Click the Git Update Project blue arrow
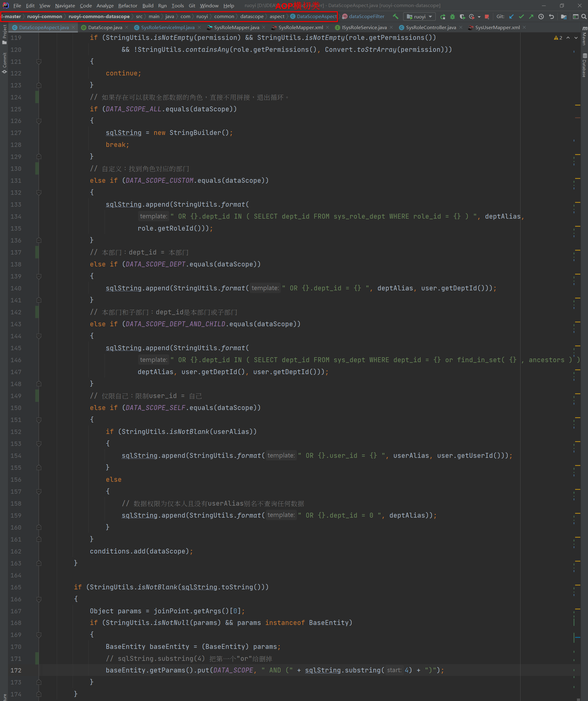Viewport: 588px width, 701px height. point(511,16)
